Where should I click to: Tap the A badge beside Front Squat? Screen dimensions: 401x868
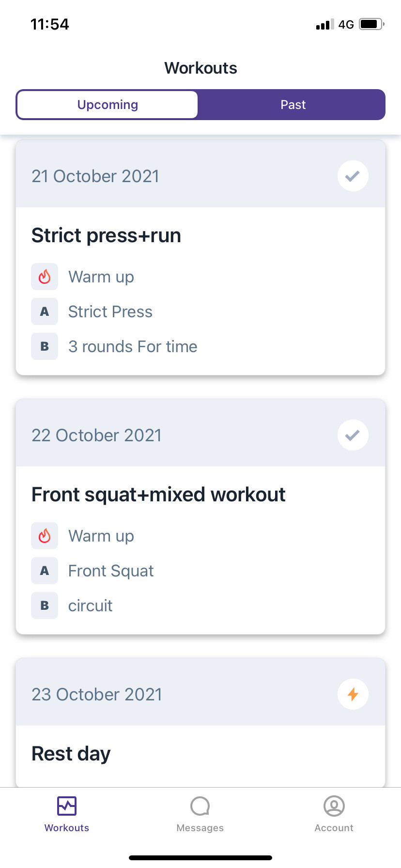tap(45, 571)
